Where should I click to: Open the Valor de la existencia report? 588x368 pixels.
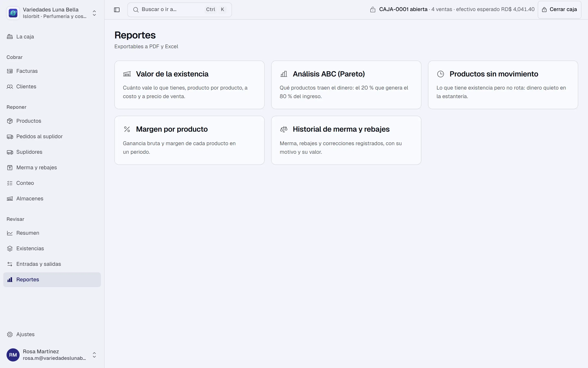[x=189, y=85]
